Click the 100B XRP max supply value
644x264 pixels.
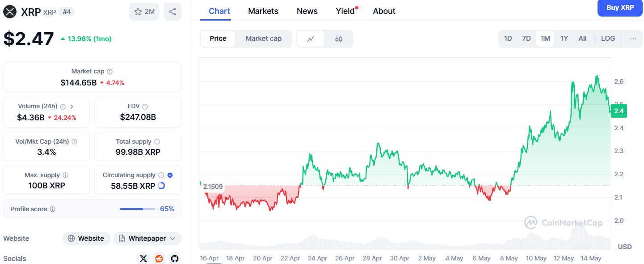point(46,185)
